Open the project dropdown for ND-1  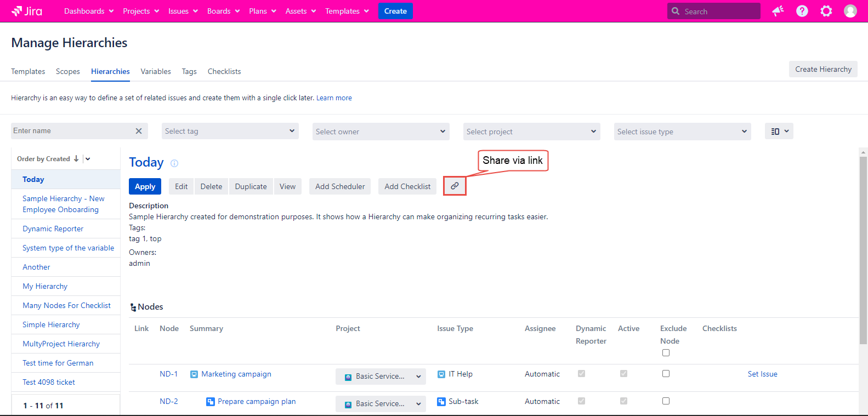[381, 377]
